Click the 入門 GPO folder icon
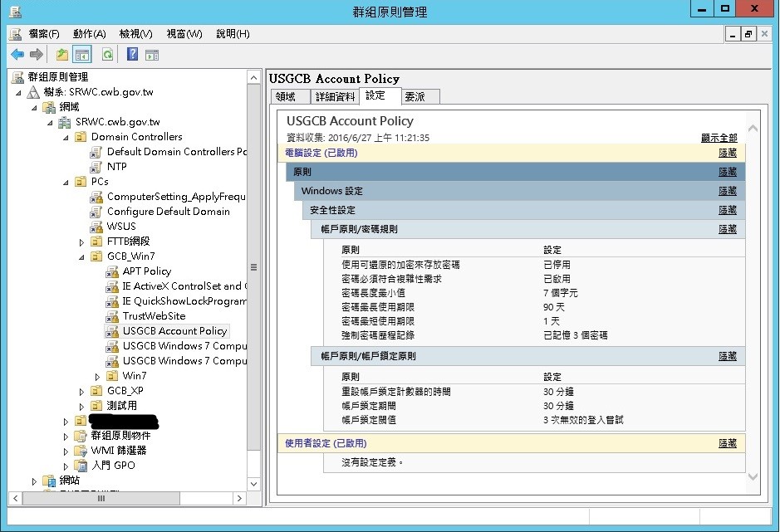This screenshot has width=780, height=532. click(x=81, y=466)
